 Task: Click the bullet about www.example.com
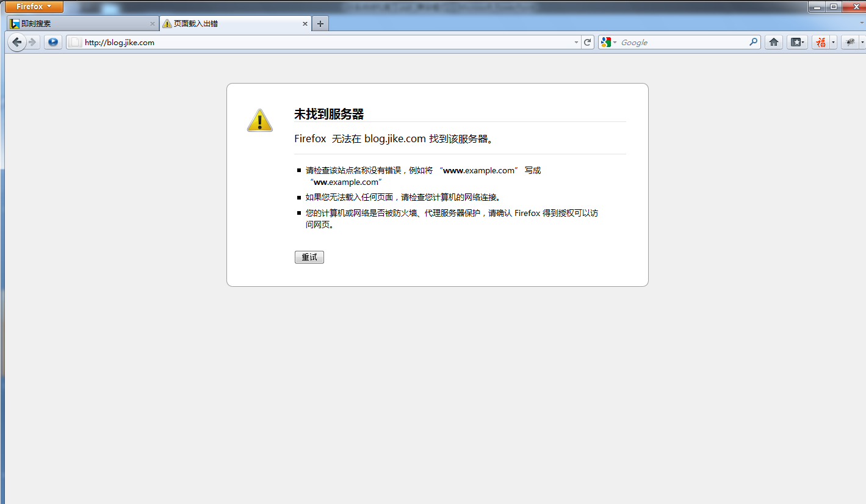tap(423, 176)
